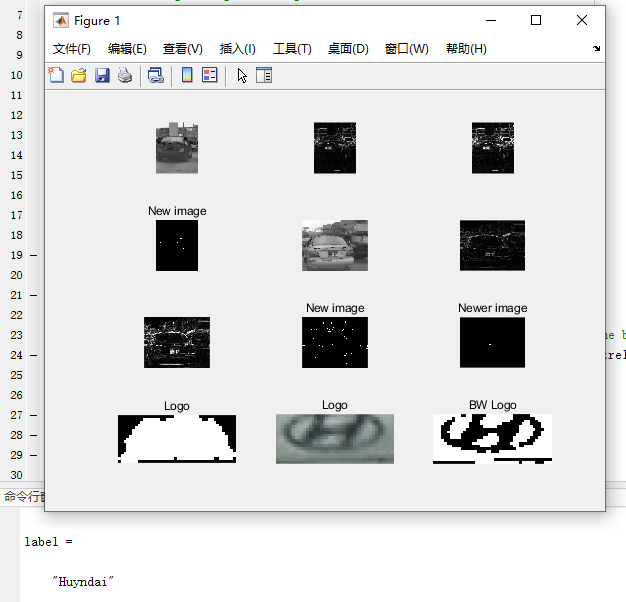
Task: Click line number 24 in editor
Action: [16, 355]
